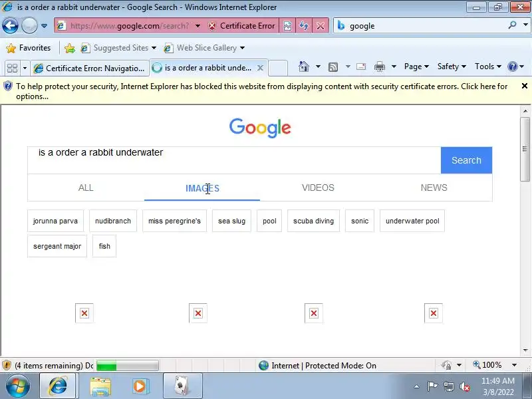Screen dimensions: 532x399
Task: Click into the Google search query field
Action: point(234,160)
